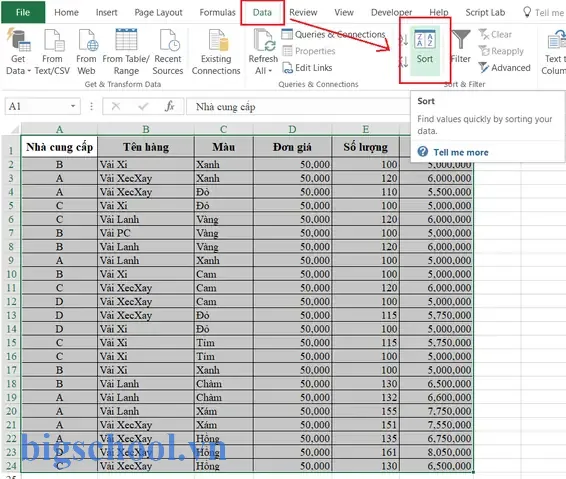Click the 6,750,000 total cell in row 22
Screen dimensions: 566x479
click(x=436, y=438)
